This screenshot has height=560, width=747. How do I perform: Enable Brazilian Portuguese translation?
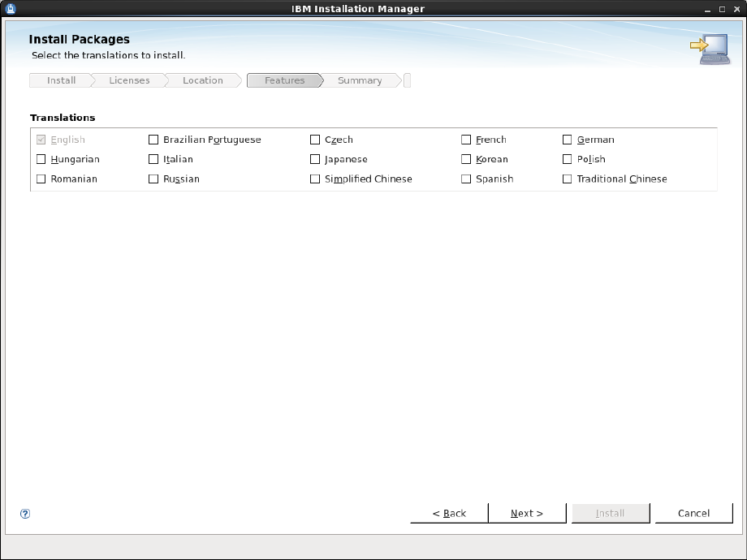pos(153,140)
